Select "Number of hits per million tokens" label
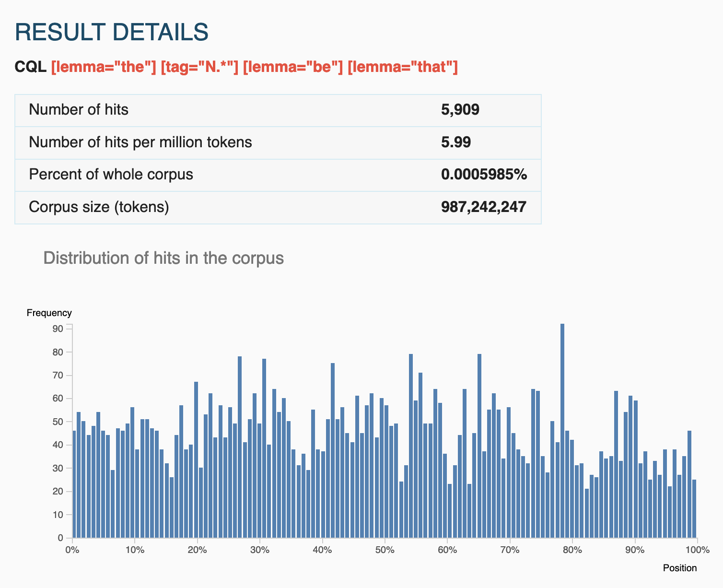723x588 pixels. 140,142
